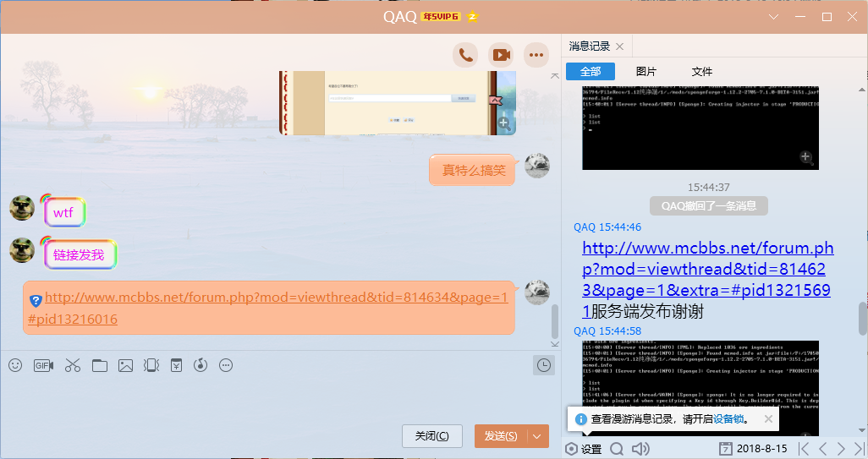Image resolution: width=868 pixels, height=459 pixels.
Task: Open the GIF sticker panel
Action: (x=44, y=365)
